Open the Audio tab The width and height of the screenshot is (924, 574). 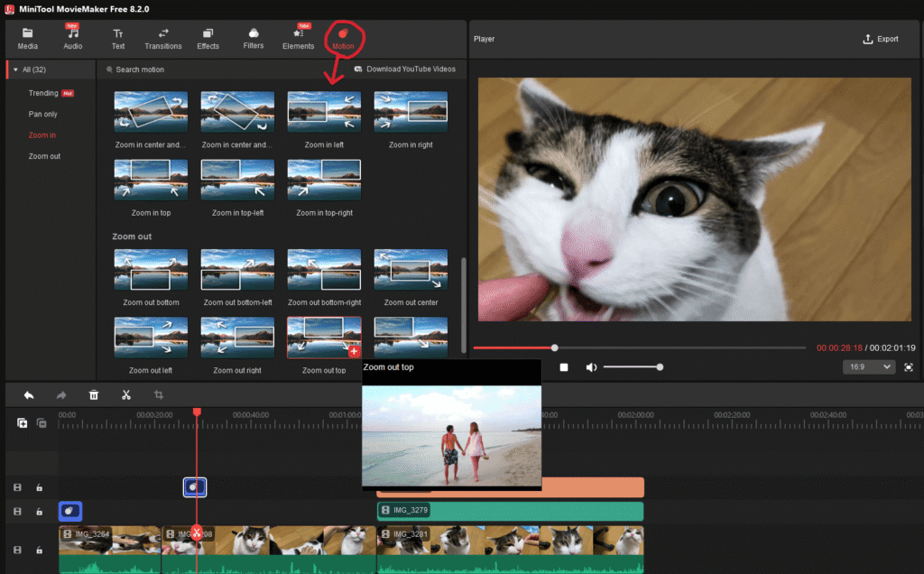[72, 38]
